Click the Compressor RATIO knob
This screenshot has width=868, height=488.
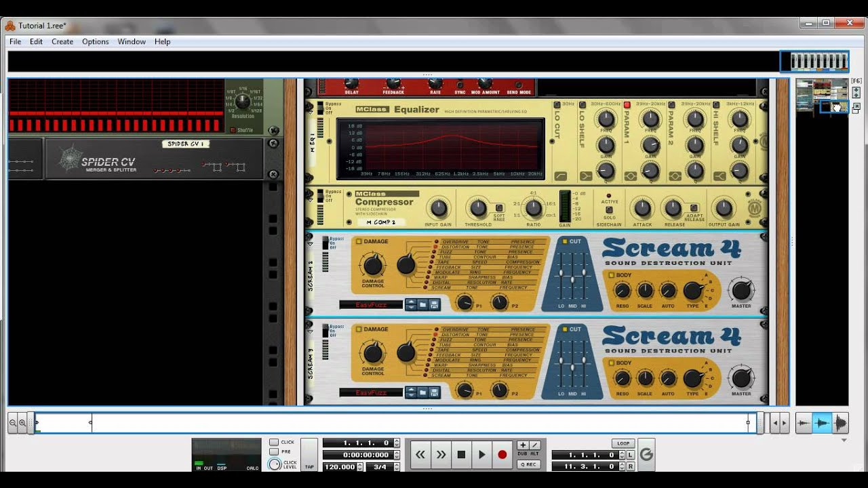[534, 208]
